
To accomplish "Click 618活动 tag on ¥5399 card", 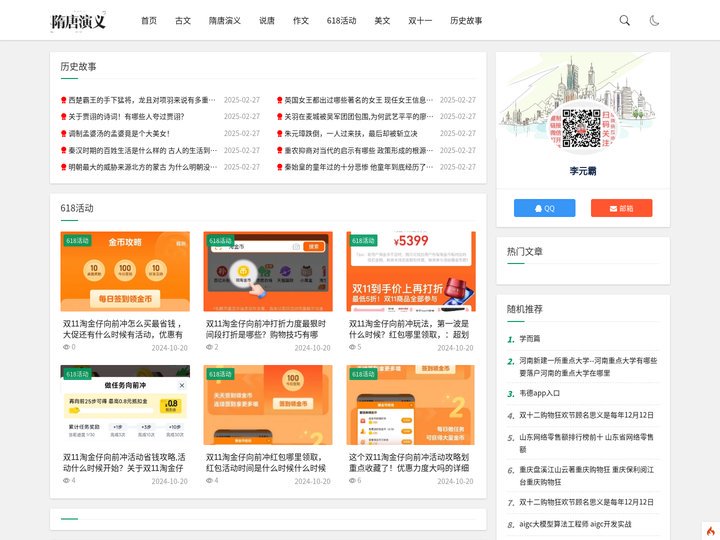I will pos(363,241).
